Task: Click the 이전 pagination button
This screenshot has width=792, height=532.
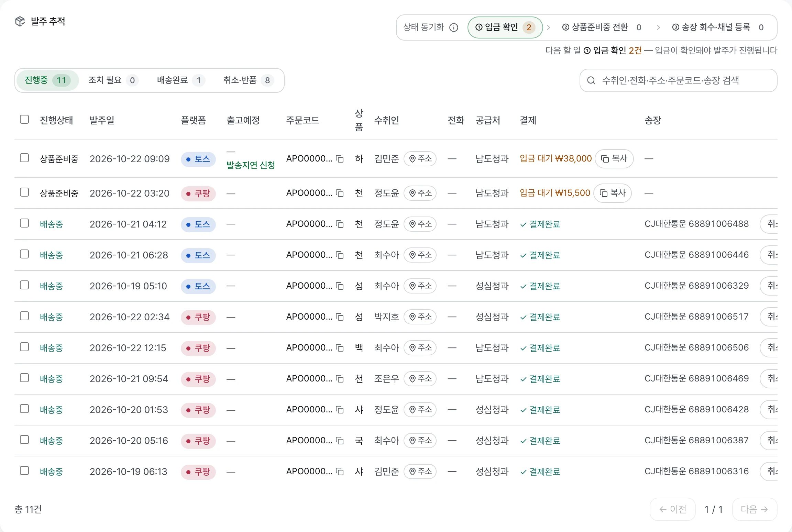Action: click(673, 509)
